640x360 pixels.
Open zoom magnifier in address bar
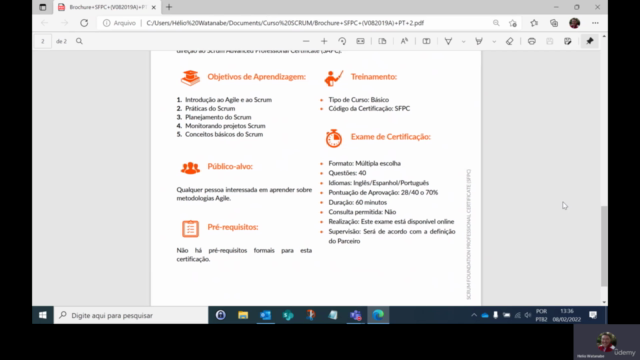(x=496, y=23)
